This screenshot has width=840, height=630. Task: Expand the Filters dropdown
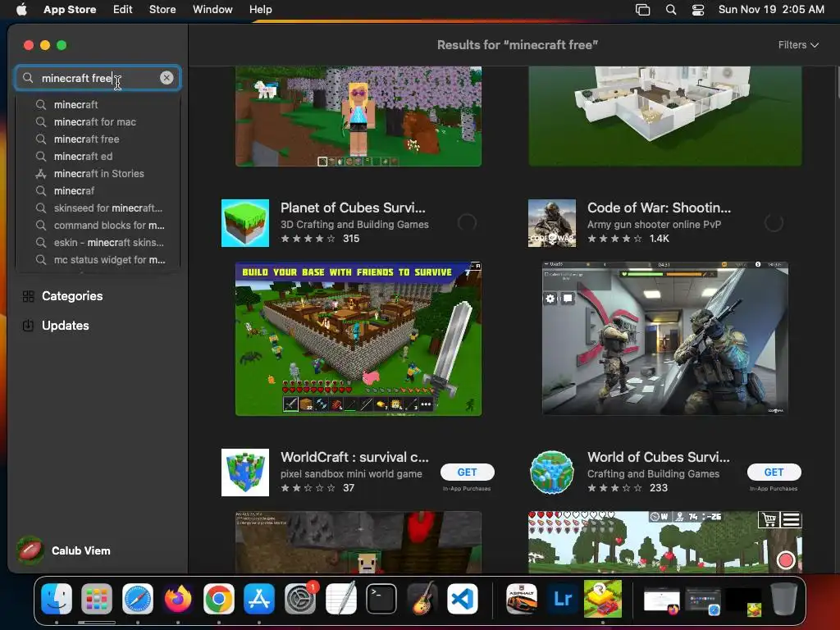(798, 45)
